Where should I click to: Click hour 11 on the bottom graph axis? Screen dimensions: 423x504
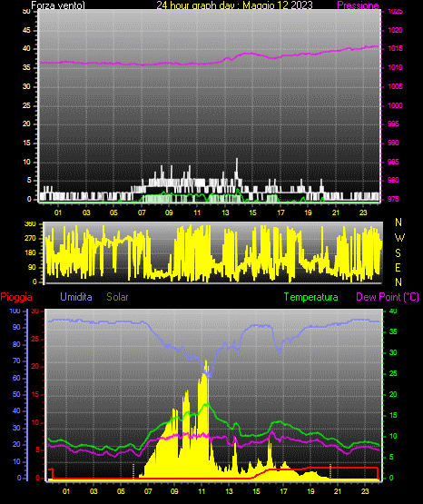click(x=202, y=491)
